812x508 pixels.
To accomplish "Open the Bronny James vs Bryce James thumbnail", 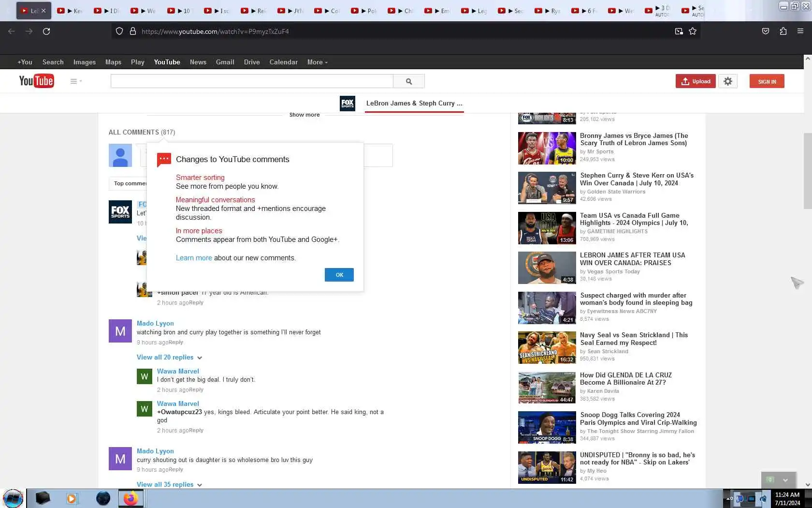I will click(547, 148).
